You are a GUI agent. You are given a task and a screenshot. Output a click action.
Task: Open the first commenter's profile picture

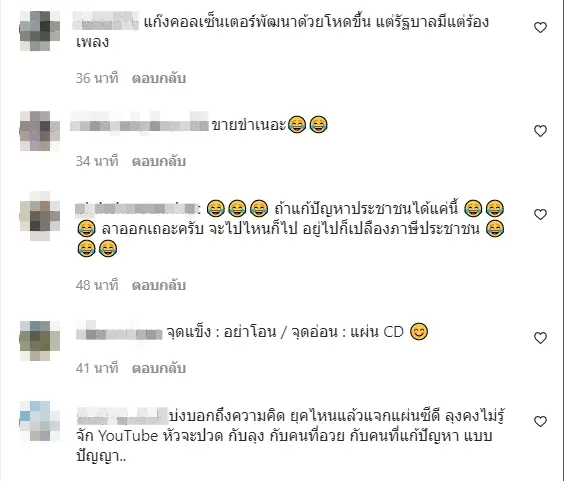(40, 31)
